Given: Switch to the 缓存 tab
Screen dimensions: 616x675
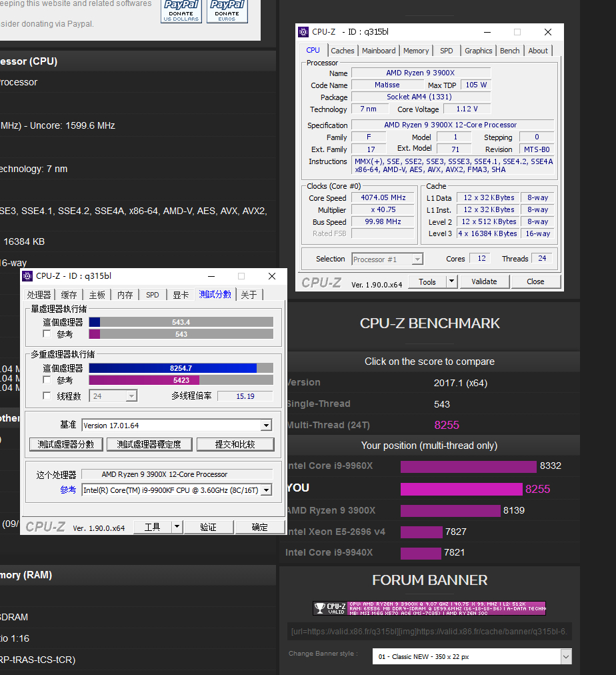Looking at the screenshot, I should 69,295.
